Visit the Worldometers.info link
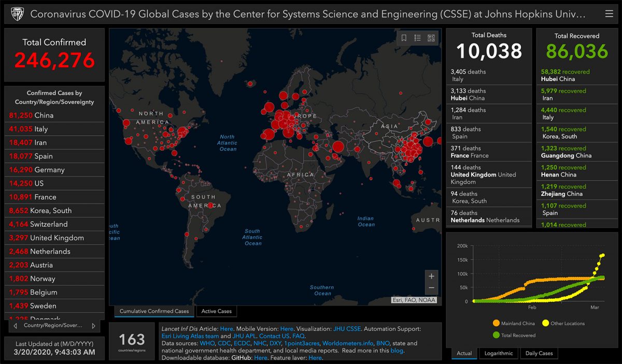Screen dimensions: 622x364 coord(347,343)
